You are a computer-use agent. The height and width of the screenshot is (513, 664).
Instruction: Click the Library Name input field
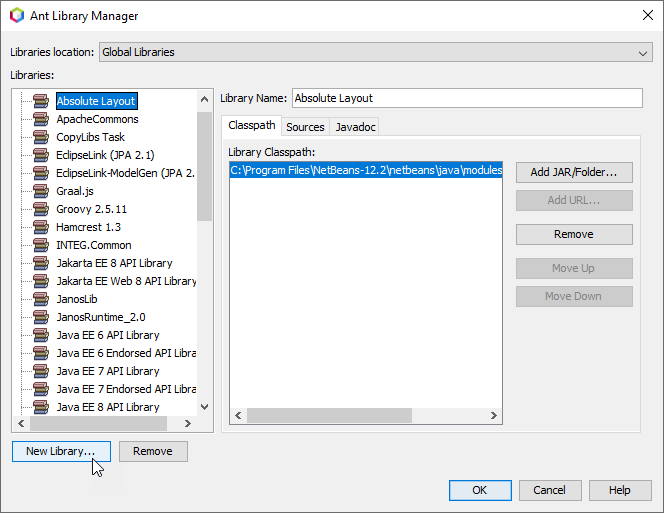467,98
